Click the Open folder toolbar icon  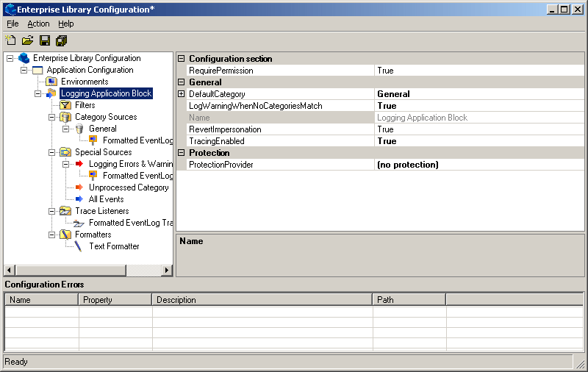coord(27,40)
